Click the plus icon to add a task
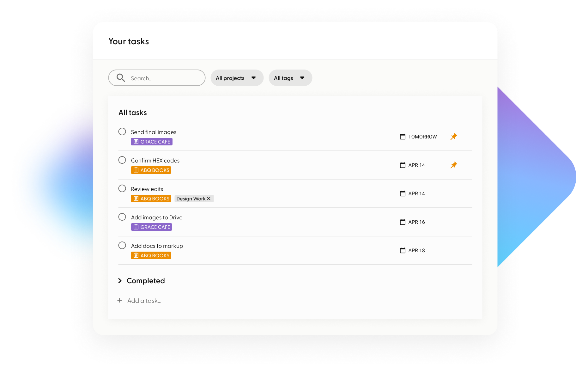The width and height of the screenshot is (588, 373). tap(120, 300)
